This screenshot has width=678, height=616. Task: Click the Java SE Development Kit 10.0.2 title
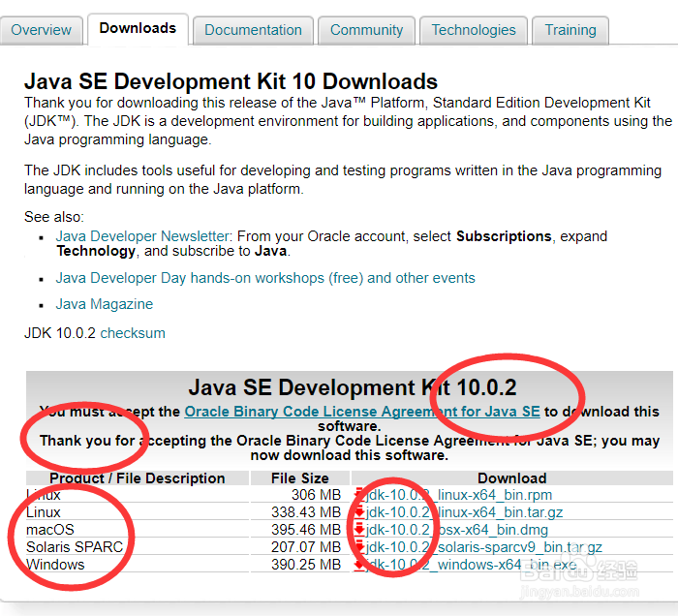click(x=353, y=387)
